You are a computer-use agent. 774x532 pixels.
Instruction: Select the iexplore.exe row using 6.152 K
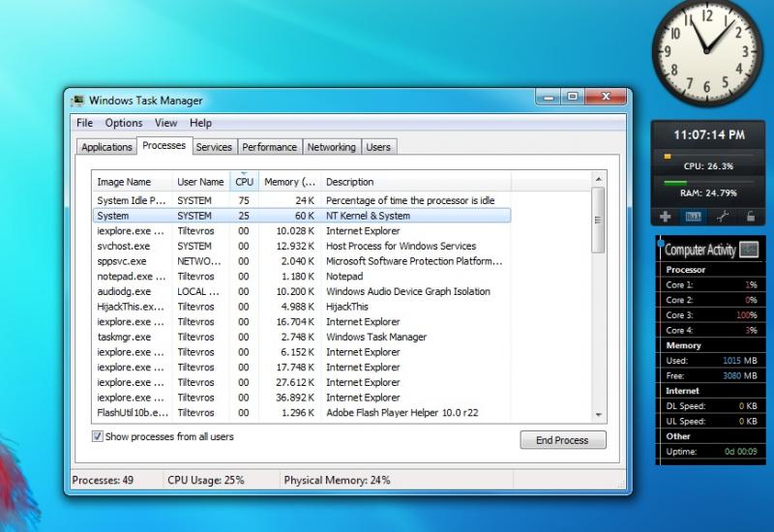click(302, 352)
